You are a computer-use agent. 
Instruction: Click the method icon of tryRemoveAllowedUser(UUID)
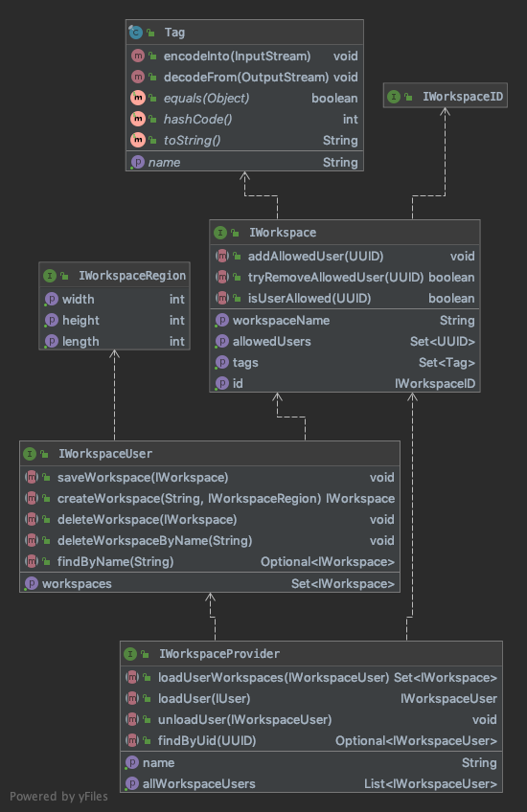(222, 277)
